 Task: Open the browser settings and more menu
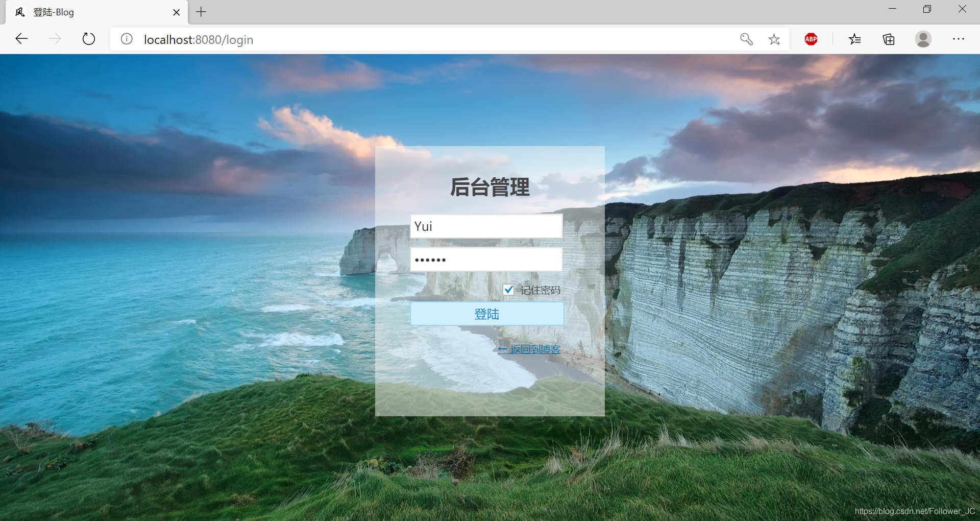(x=959, y=39)
